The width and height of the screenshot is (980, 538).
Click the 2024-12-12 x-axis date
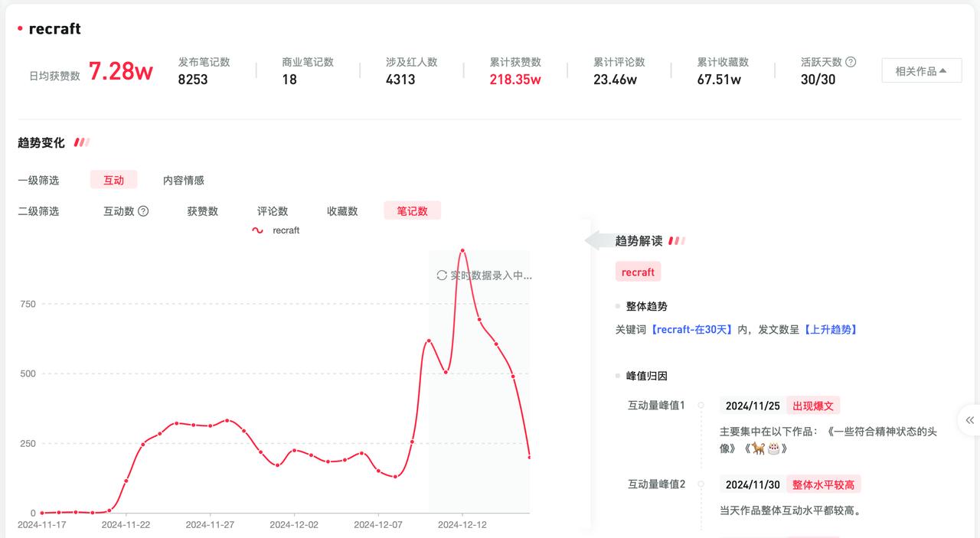(462, 525)
